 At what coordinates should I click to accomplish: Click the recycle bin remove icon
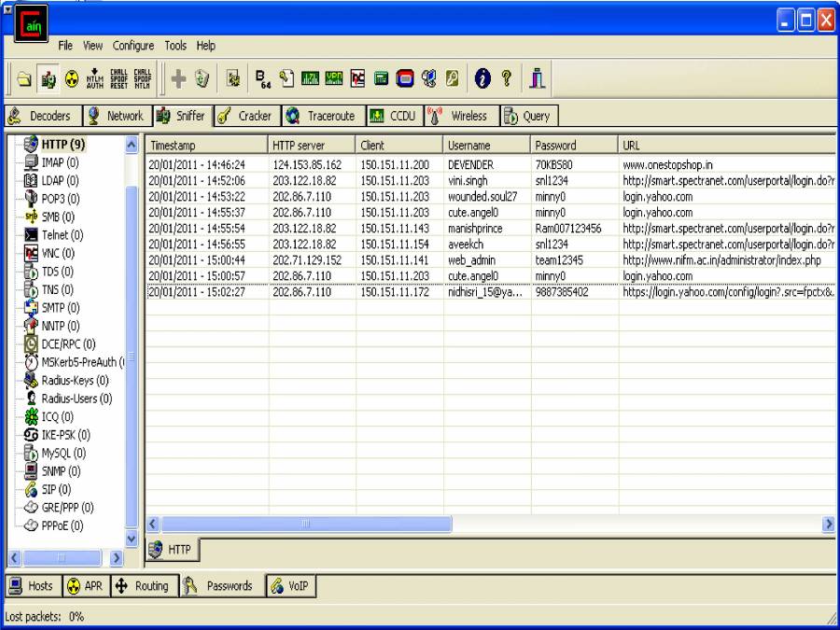click(202, 79)
